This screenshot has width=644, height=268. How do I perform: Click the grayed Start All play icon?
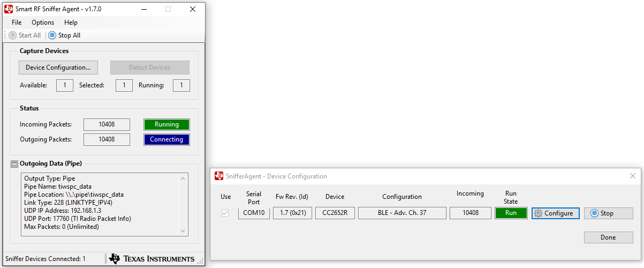click(13, 35)
